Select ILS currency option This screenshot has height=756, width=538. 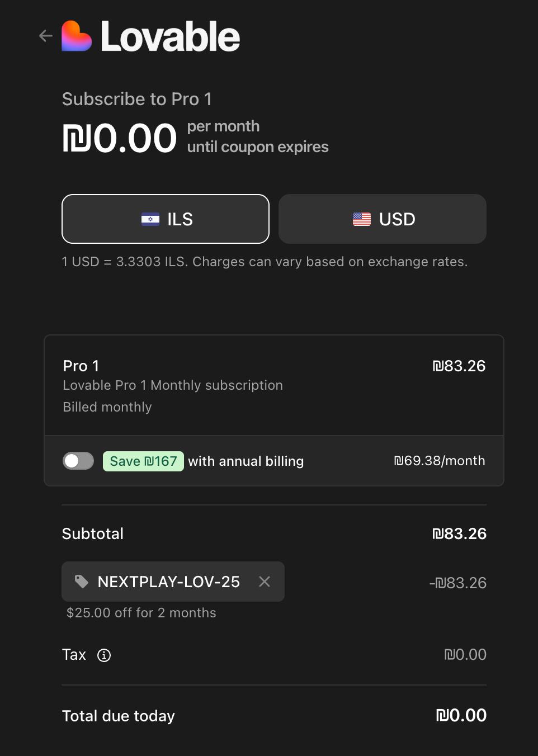click(x=166, y=219)
